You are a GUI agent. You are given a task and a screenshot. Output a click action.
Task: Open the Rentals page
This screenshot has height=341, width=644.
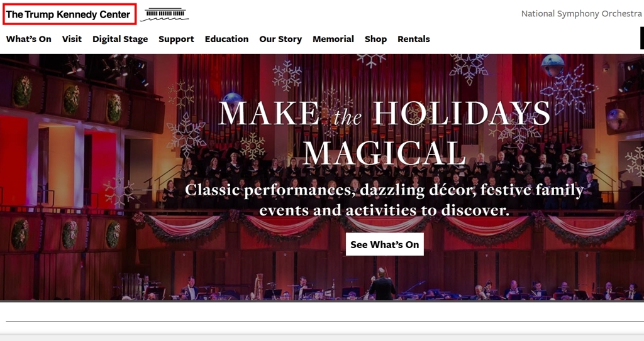point(414,39)
